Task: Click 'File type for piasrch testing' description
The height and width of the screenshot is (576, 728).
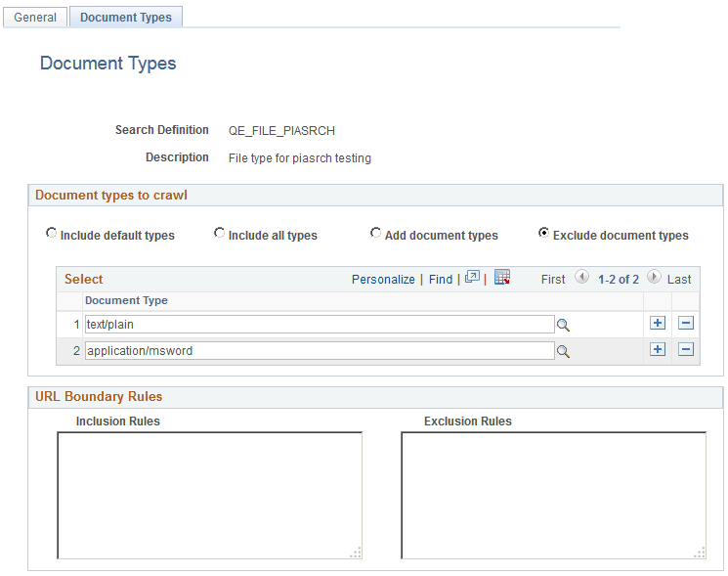Action: (300, 158)
